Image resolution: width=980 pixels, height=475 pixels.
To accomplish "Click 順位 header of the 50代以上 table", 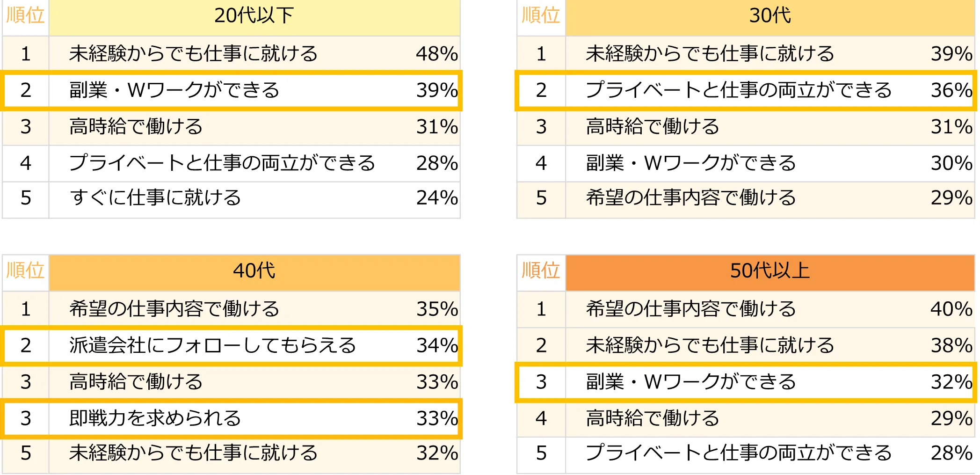I will (x=541, y=271).
